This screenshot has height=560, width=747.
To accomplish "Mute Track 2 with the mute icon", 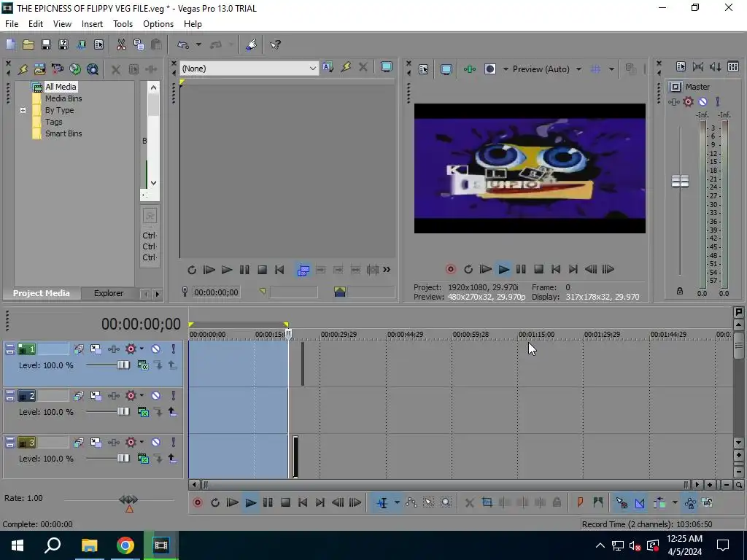I will click(x=156, y=396).
